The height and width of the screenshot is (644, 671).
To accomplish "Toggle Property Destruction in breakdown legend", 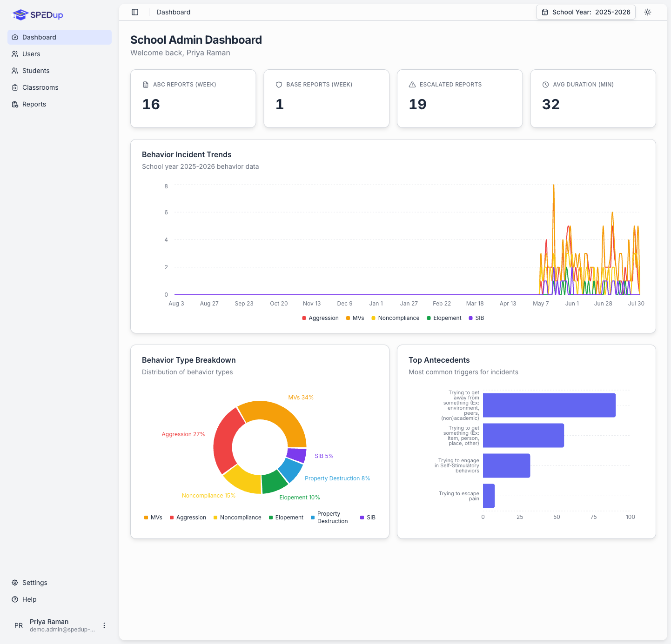I will click(x=329, y=518).
